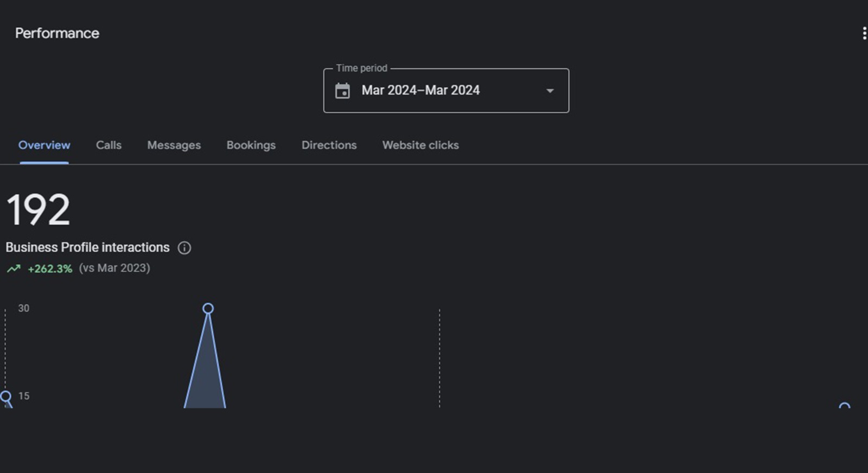
Task: Select the Bookings tab
Action: click(251, 145)
